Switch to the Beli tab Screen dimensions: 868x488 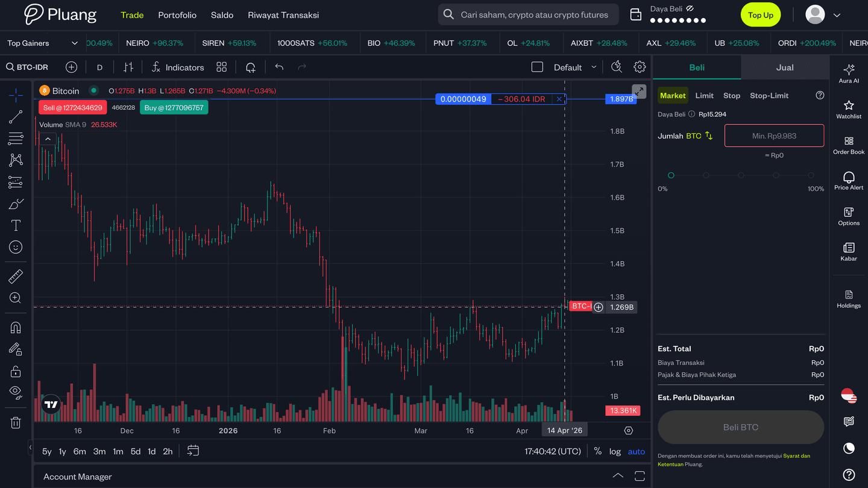697,67
